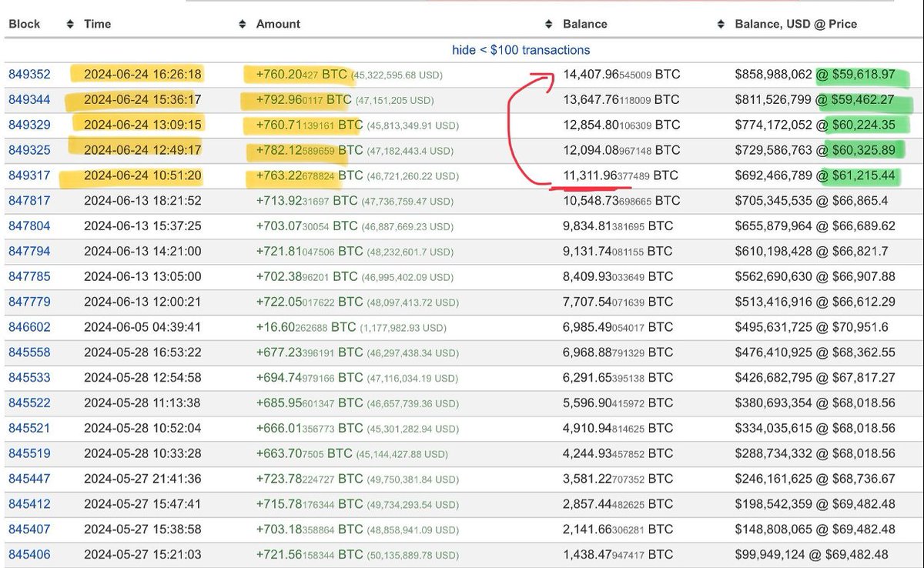Select time 2024-06-24 12:49:17
This screenshot has height=568, width=924.
[142, 151]
